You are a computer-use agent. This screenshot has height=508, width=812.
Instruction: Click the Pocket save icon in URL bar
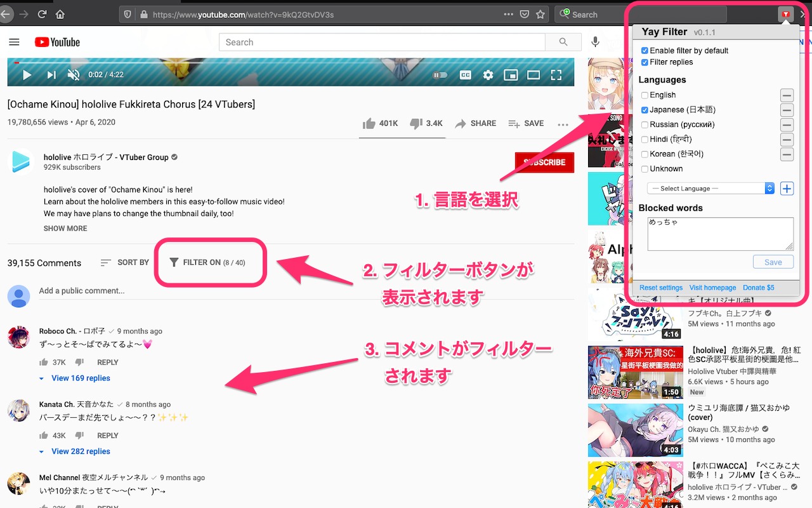coord(525,14)
